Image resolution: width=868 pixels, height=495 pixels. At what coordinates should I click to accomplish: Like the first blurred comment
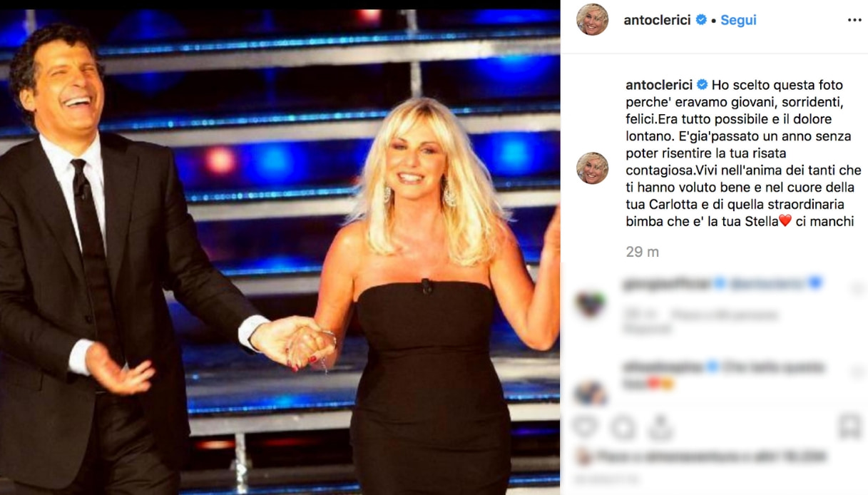coord(857,288)
